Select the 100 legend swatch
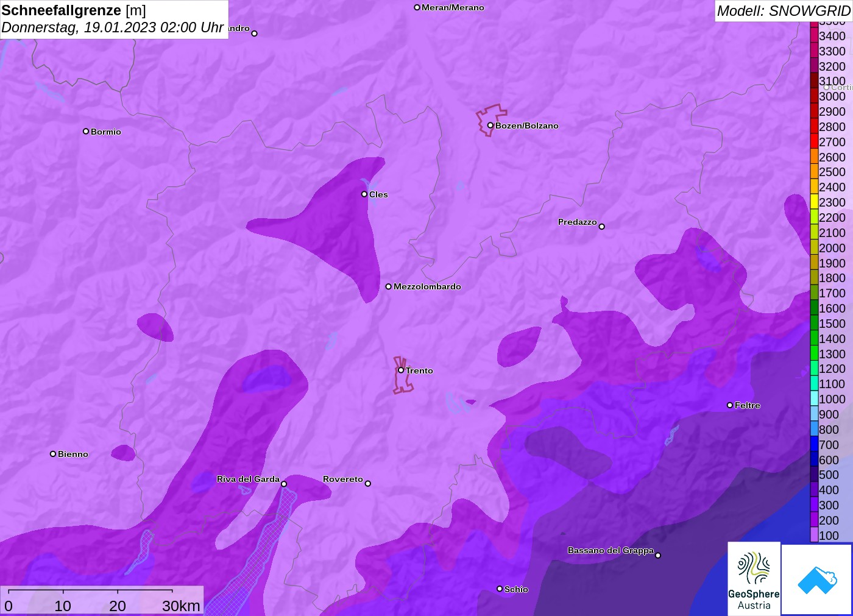Screen dimensions: 853x616 [x=814, y=535]
